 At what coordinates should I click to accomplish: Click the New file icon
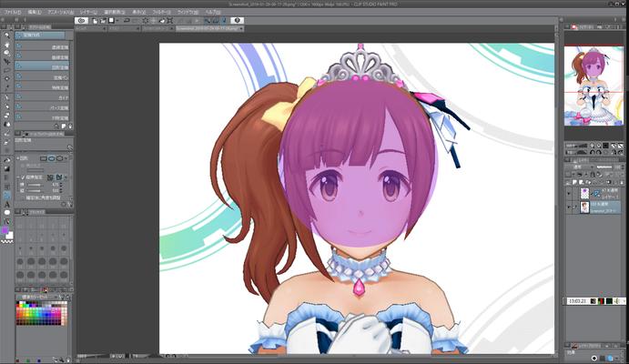[95, 20]
